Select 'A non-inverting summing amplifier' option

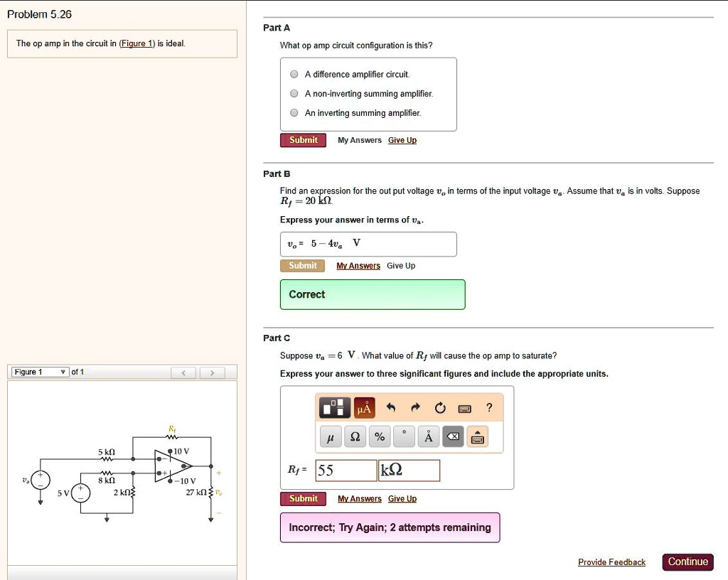(294, 93)
